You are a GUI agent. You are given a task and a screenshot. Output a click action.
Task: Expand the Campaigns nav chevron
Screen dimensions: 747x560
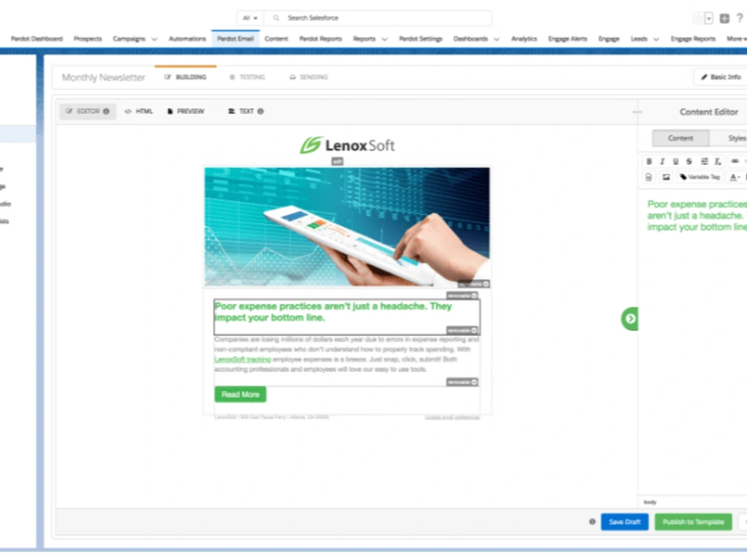coord(155,39)
